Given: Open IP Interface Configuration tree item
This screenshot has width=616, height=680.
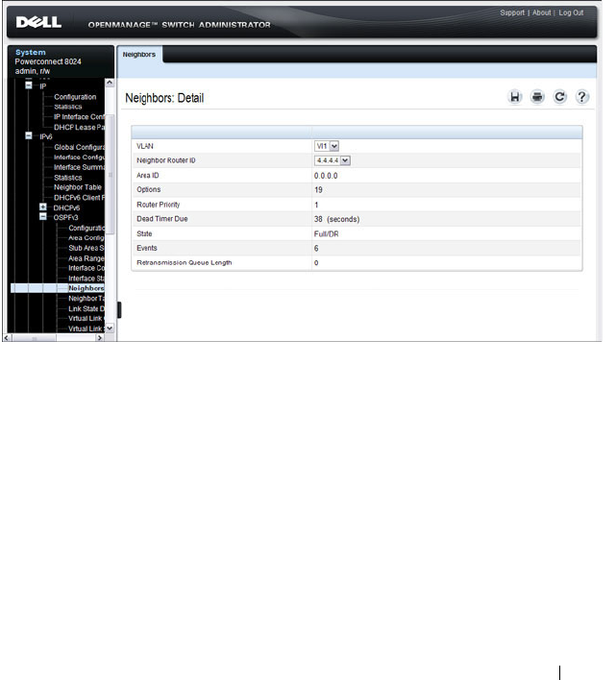Looking at the screenshot, I should (79, 116).
